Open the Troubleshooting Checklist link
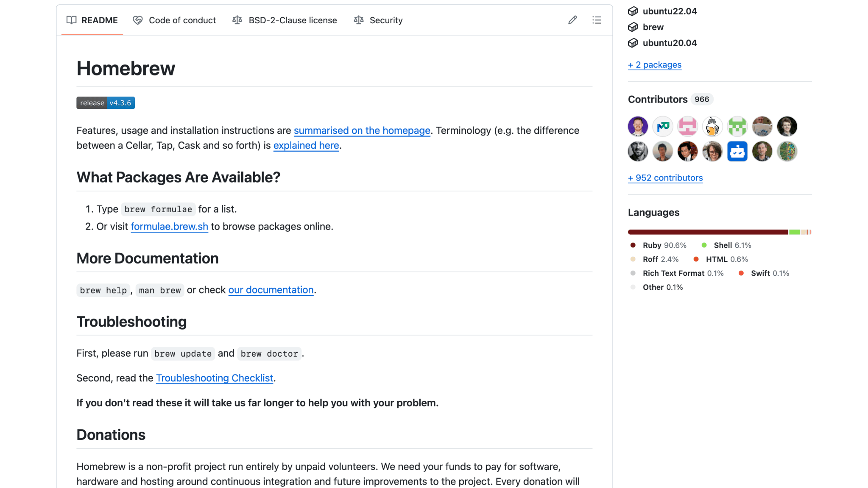 point(214,378)
